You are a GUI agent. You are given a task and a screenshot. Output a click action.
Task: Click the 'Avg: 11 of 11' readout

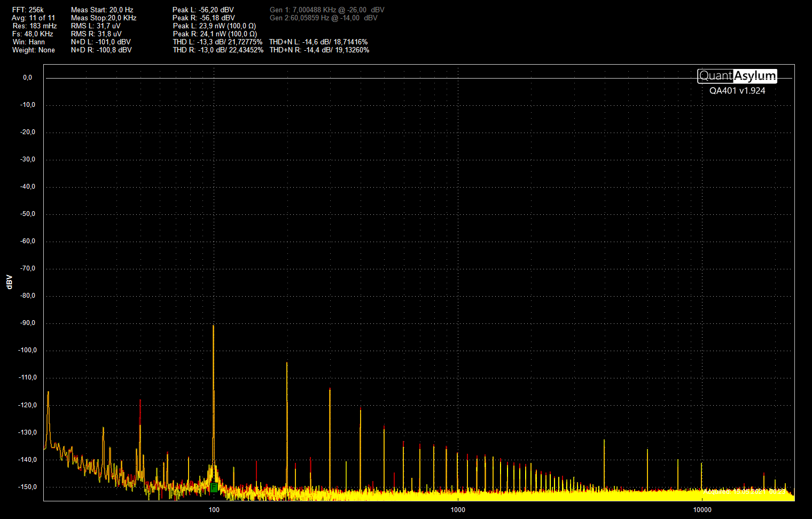point(33,18)
